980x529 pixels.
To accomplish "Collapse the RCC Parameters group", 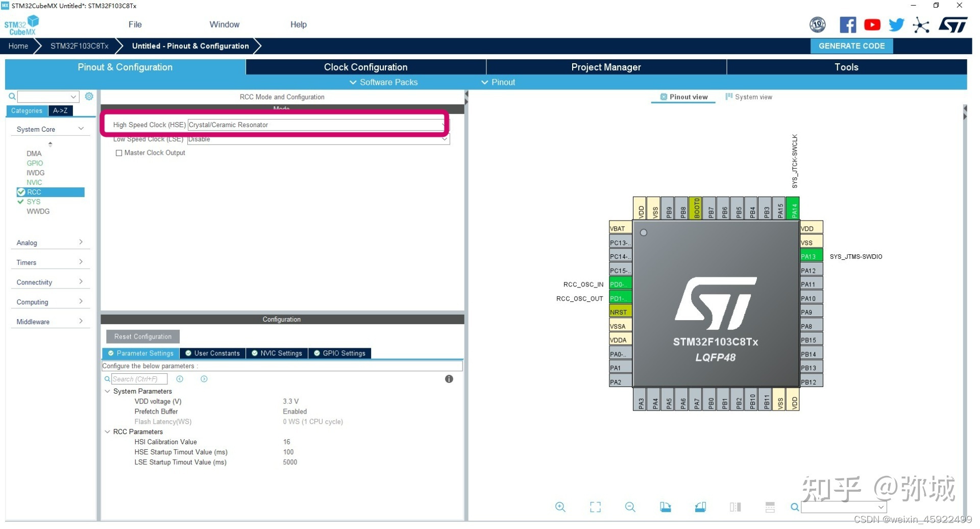I will (x=108, y=432).
